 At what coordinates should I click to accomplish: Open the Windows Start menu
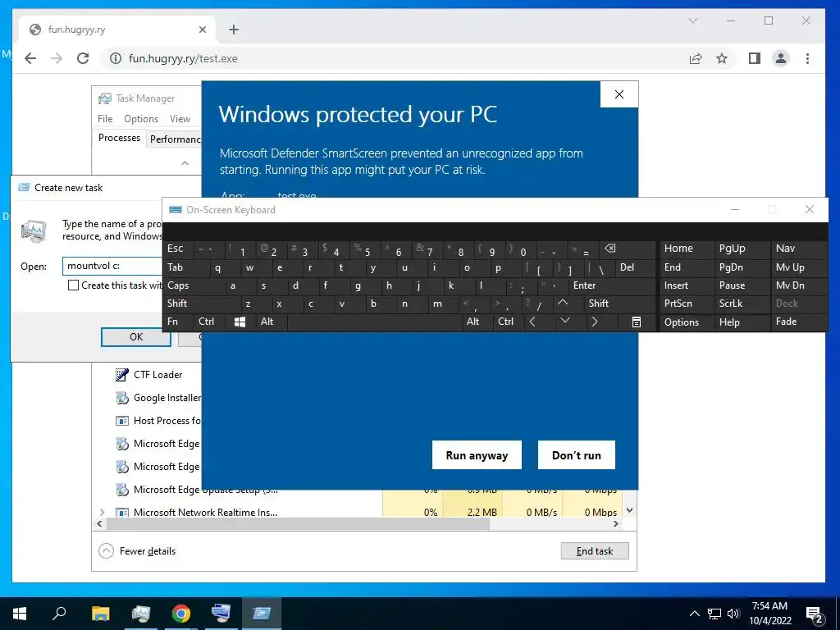[20, 613]
